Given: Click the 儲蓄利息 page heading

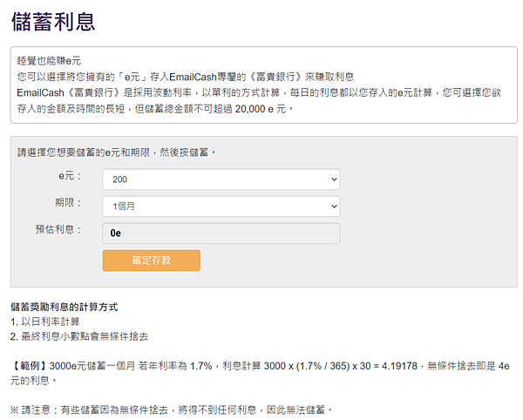Looking at the screenshot, I should tap(53, 22).
